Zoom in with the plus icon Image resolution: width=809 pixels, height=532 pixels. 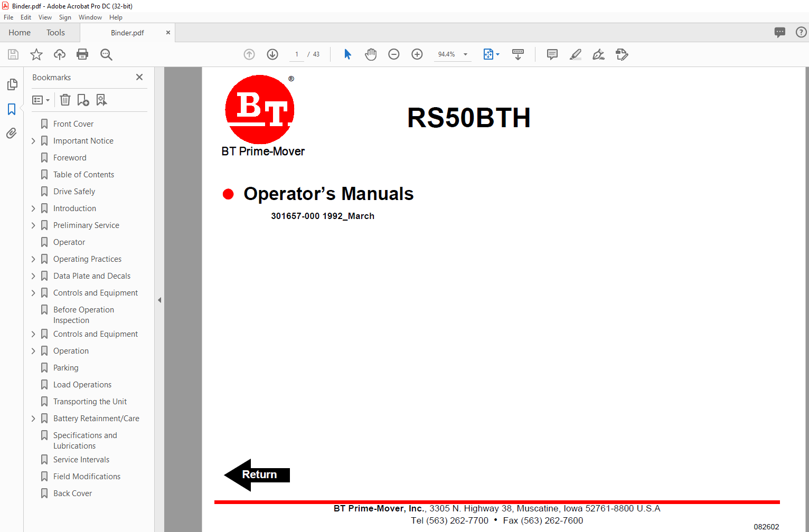tap(417, 54)
